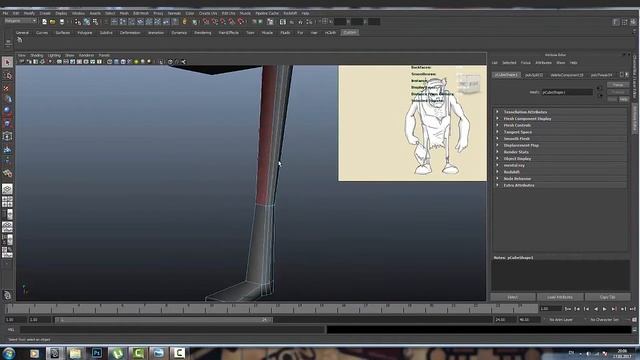Play the animation forwards
Viewport: 640px width, 360px height.
604,309
